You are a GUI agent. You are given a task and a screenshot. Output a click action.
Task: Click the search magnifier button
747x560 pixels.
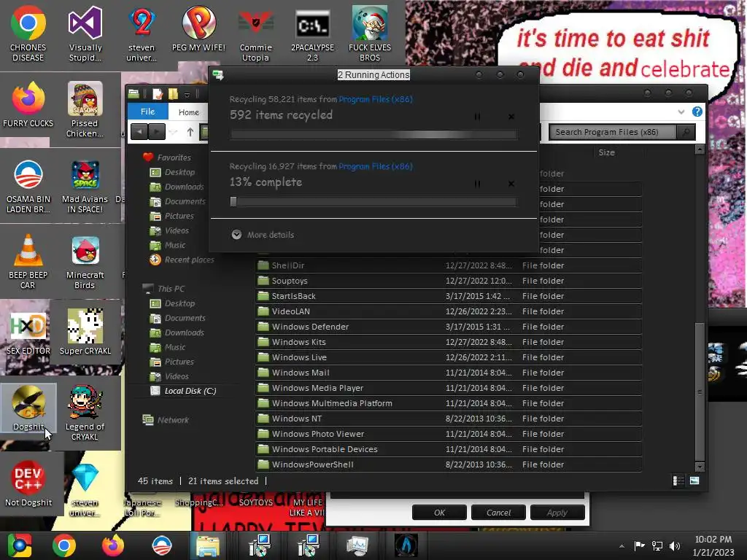coord(686,132)
